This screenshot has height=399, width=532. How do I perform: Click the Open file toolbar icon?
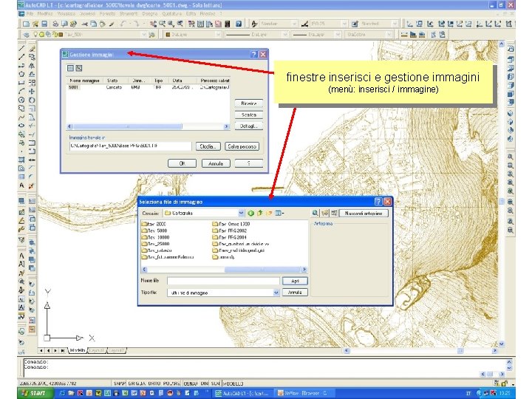[35, 24]
